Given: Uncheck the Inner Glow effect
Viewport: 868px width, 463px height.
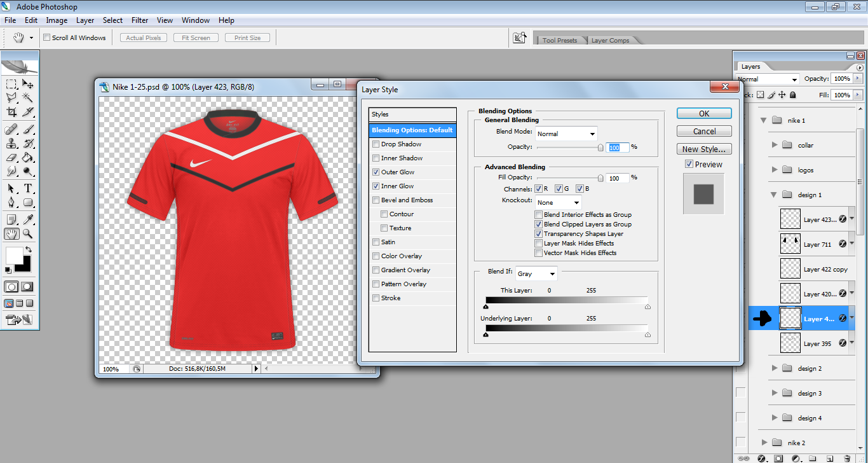Looking at the screenshot, I should (376, 186).
